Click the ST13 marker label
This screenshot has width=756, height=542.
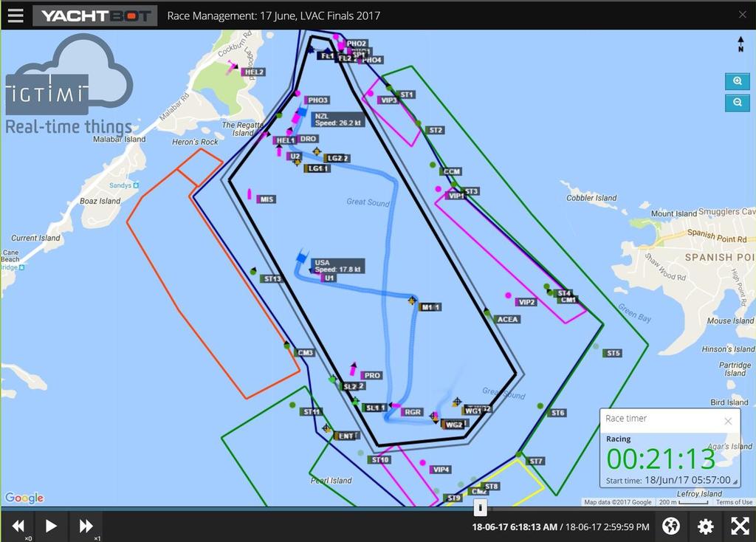click(272, 278)
